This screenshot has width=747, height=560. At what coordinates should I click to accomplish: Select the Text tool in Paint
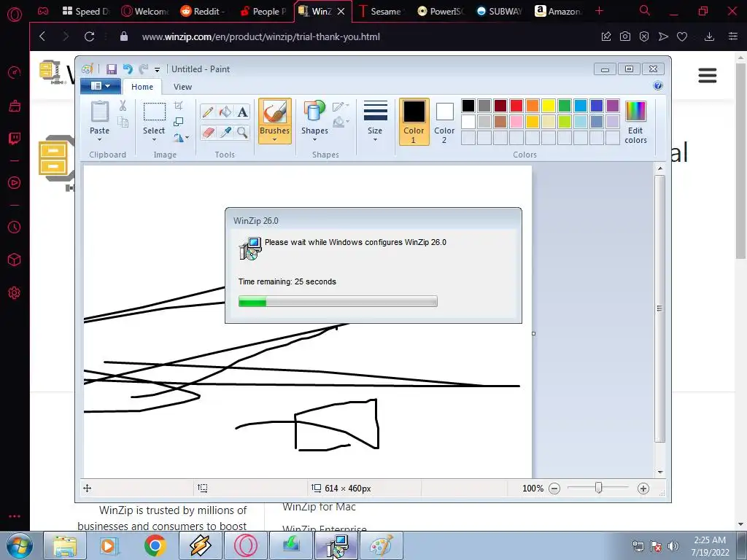[x=242, y=112]
